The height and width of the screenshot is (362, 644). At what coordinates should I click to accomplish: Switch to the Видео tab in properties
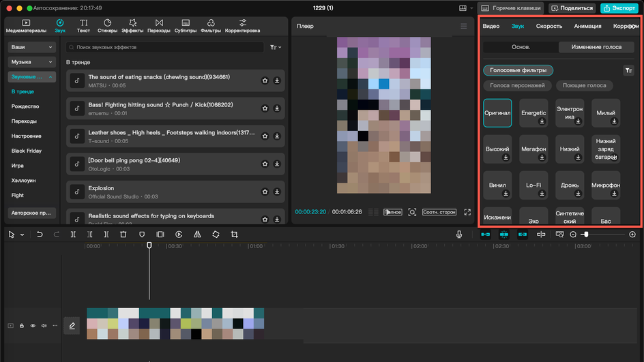click(x=491, y=26)
